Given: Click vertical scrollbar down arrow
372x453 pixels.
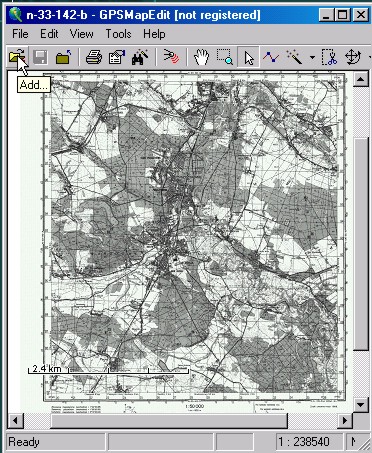Looking at the screenshot, I should (360, 405).
